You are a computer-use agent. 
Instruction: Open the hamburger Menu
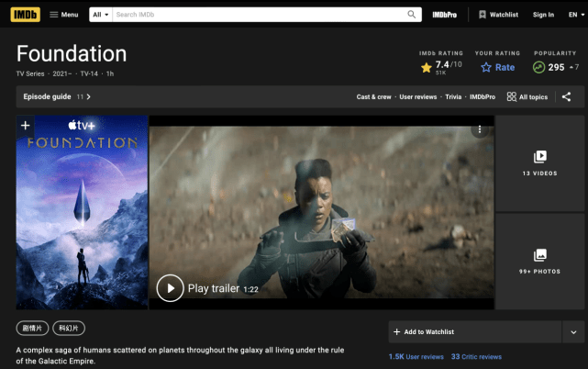[x=64, y=15]
